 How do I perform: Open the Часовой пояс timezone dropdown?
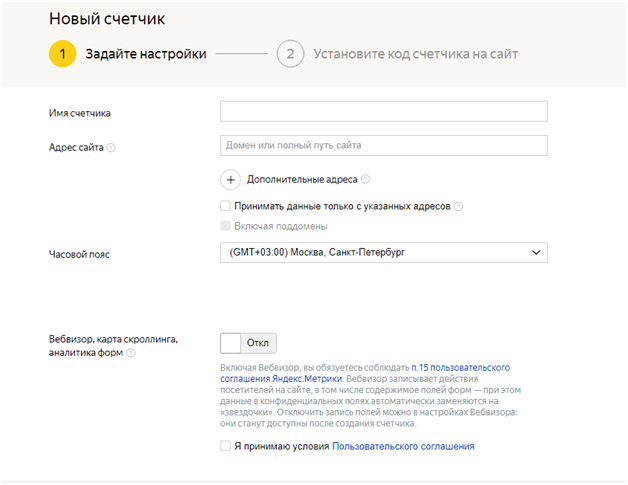tap(383, 253)
